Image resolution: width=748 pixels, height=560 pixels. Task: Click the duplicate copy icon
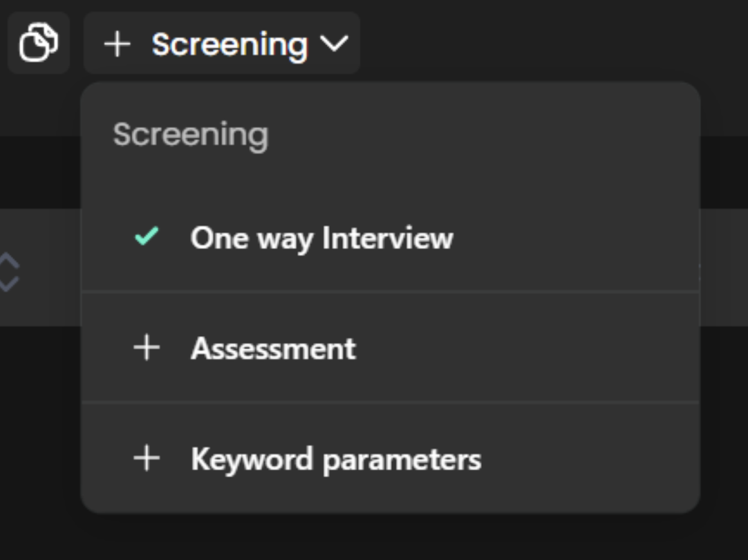pos(39,43)
